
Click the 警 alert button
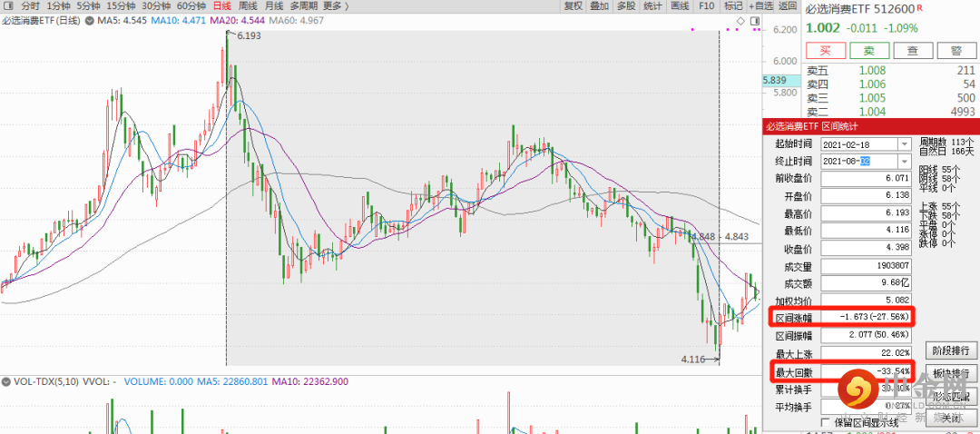[955, 51]
